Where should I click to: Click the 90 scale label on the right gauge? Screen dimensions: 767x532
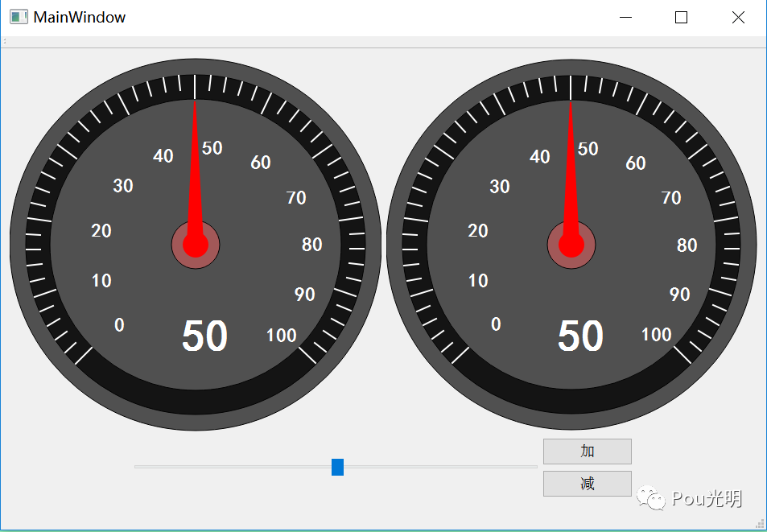[x=680, y=295]
